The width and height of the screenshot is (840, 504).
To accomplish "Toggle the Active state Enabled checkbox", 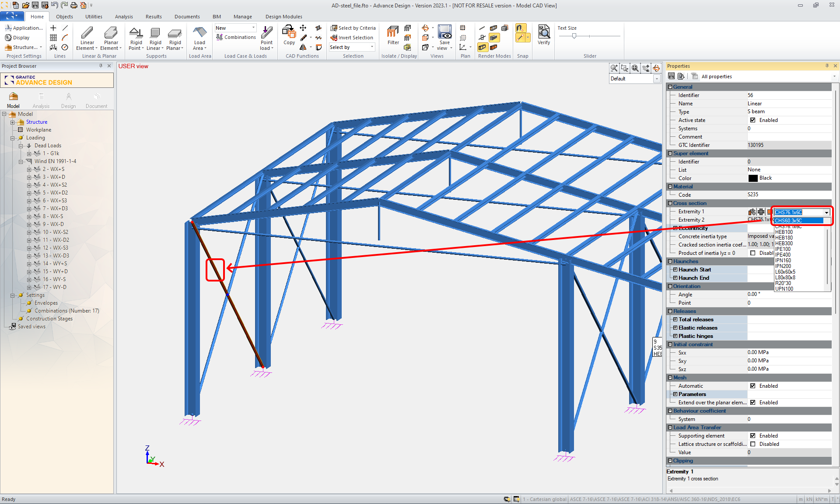I will (752, 120).
